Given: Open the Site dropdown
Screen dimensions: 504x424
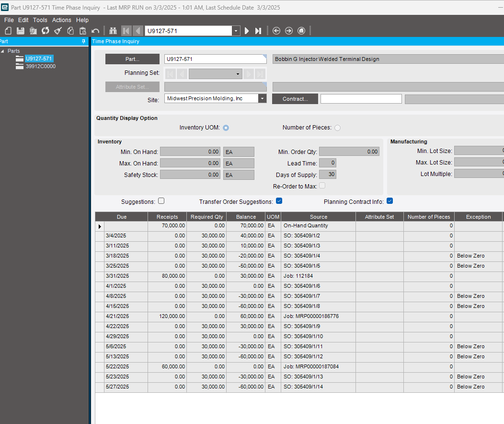Looking at the screenshot, I should [262, 98].
